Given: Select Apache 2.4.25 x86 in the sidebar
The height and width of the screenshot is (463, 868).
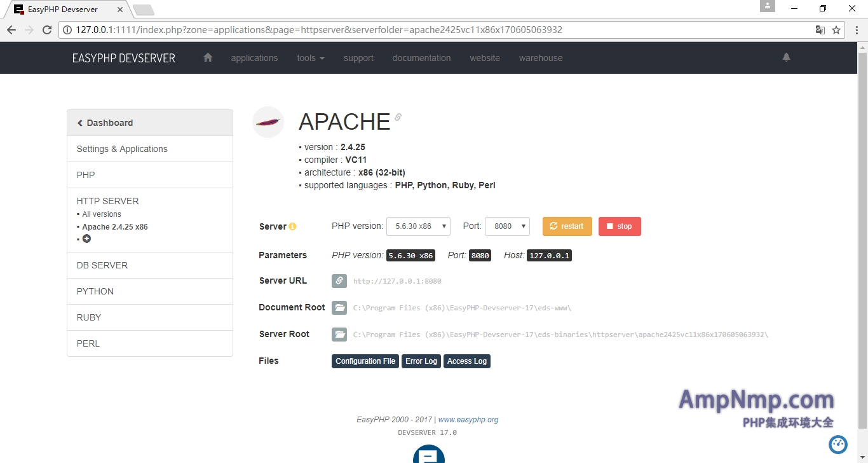Looking at the screenshot, I should [x=115, y=227].
